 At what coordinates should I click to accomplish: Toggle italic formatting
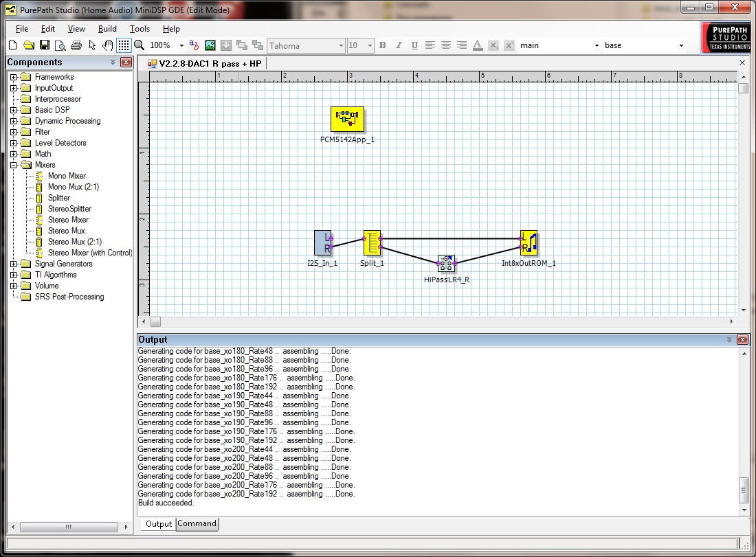click(399, 45)
